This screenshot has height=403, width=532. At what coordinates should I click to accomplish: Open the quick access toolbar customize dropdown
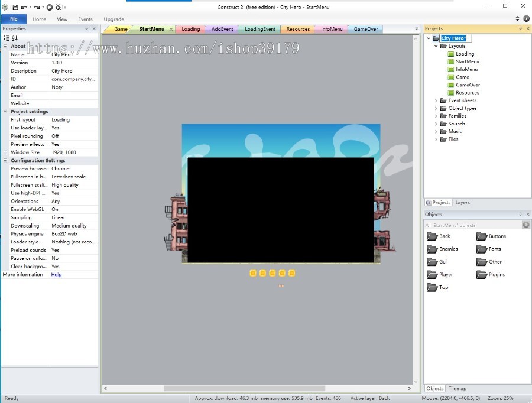coord(64,7)
